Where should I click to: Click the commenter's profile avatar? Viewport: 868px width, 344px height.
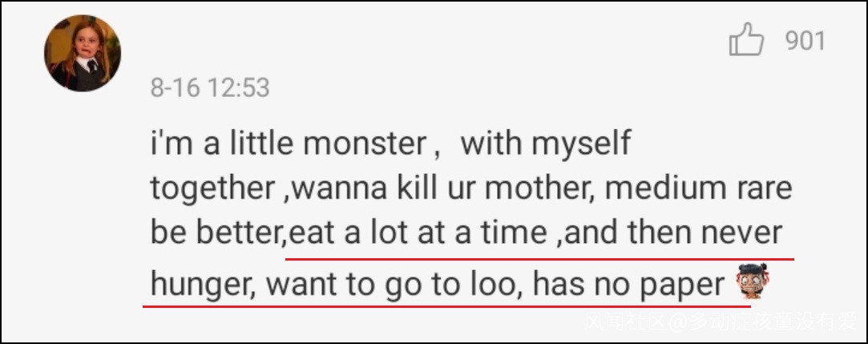(x=83, y=53)
